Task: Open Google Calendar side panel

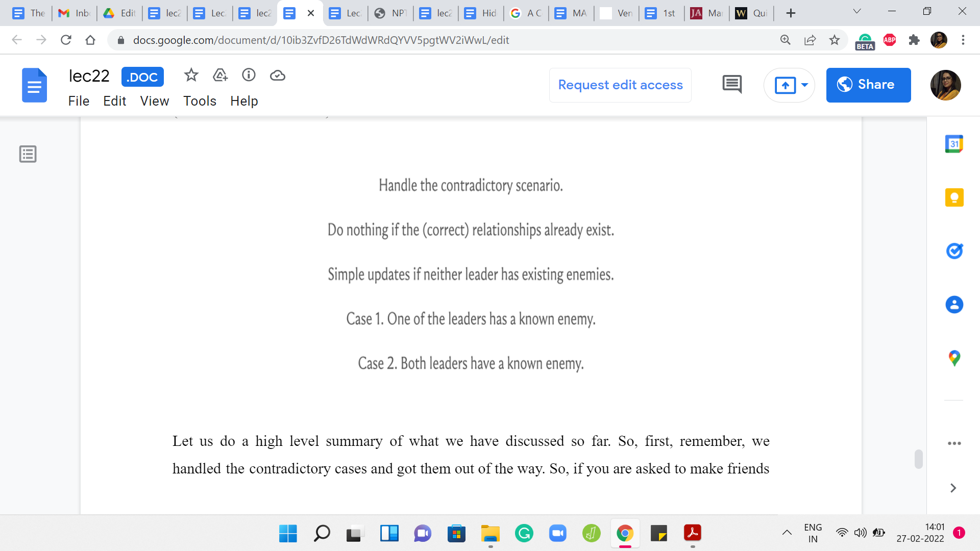Action: point(954,144)
